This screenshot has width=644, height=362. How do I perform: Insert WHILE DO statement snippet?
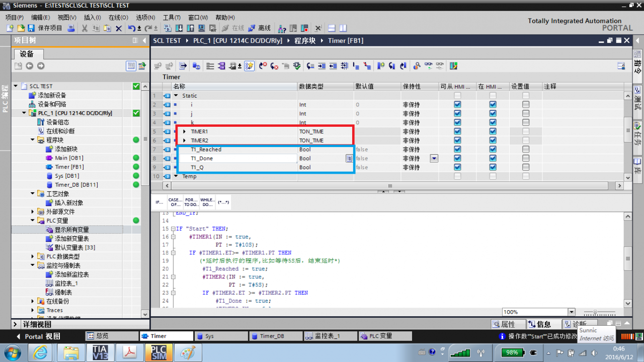click(207, 202)
